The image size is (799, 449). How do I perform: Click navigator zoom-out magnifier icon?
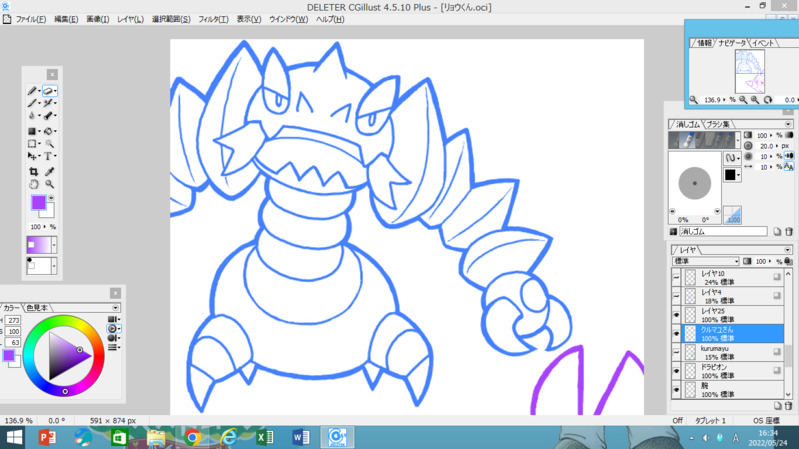coord(743,100)
